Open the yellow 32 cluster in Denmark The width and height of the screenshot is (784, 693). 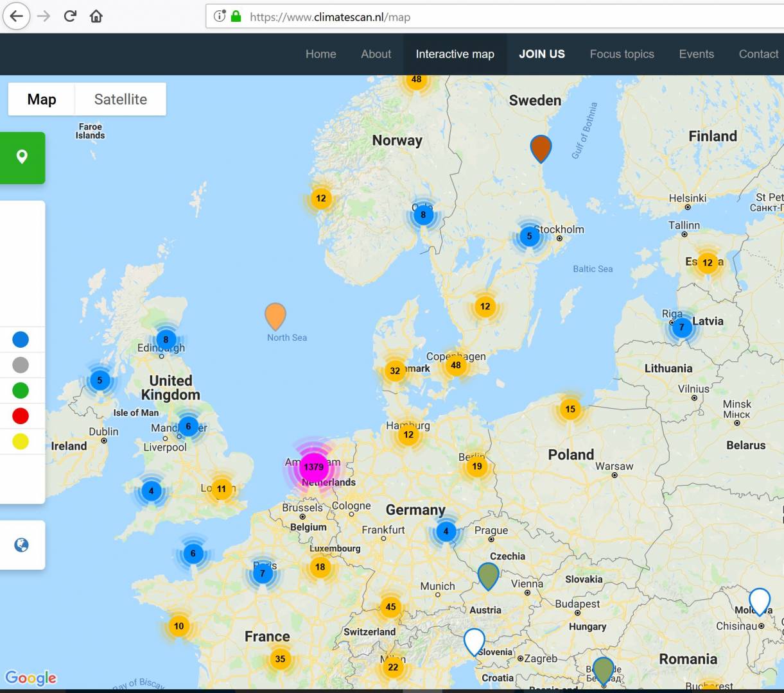pos(395,370)
